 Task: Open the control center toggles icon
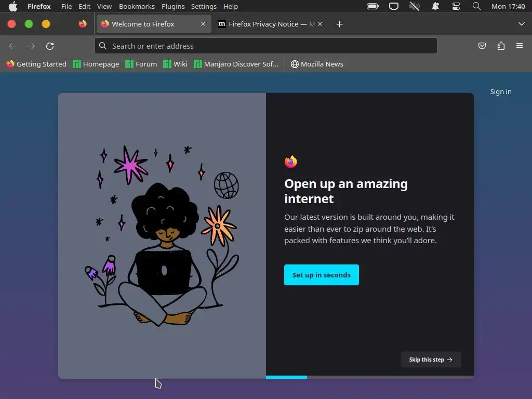click(456, 6)
